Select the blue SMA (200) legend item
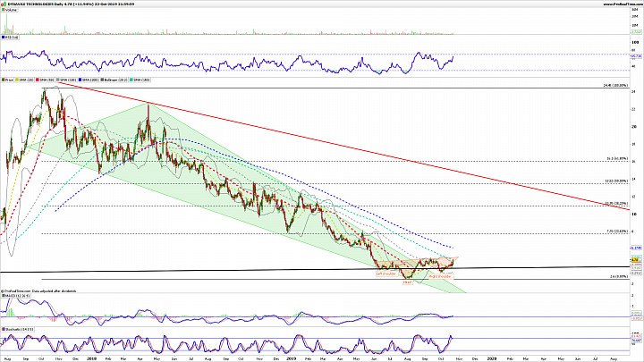This screenshot has height=362, width=644. tap(89, 80)
